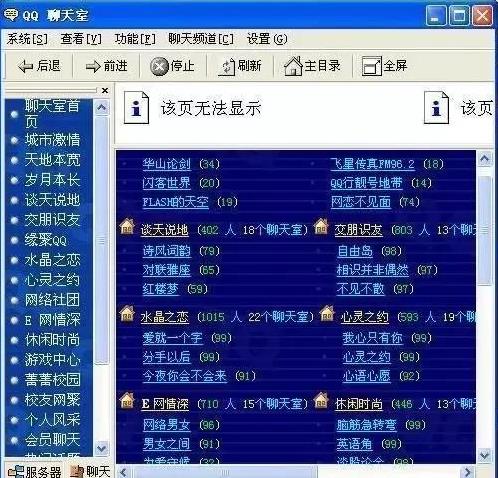Click main content scrollbar up arrow

point(485,158)
